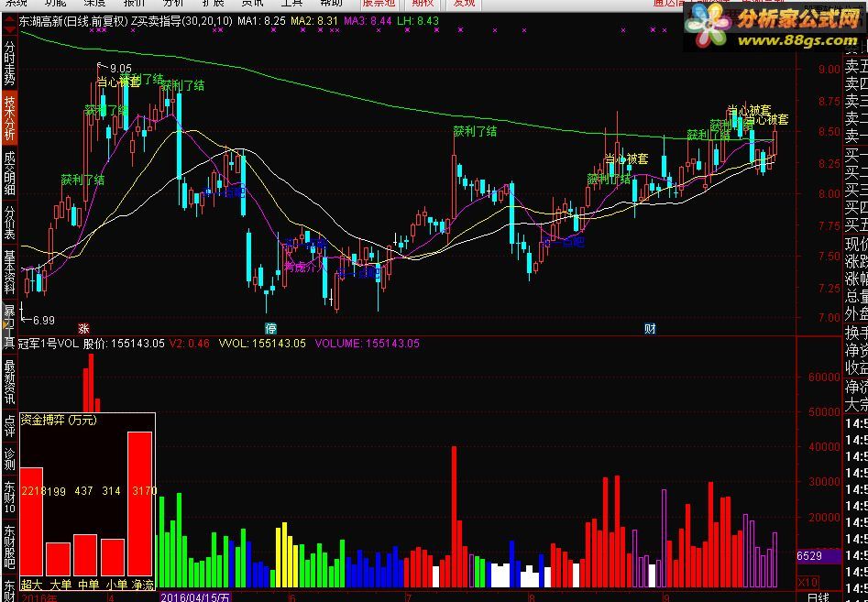
Task: Click the VVOL: 155143.05 readout
Action: point(262,344)
